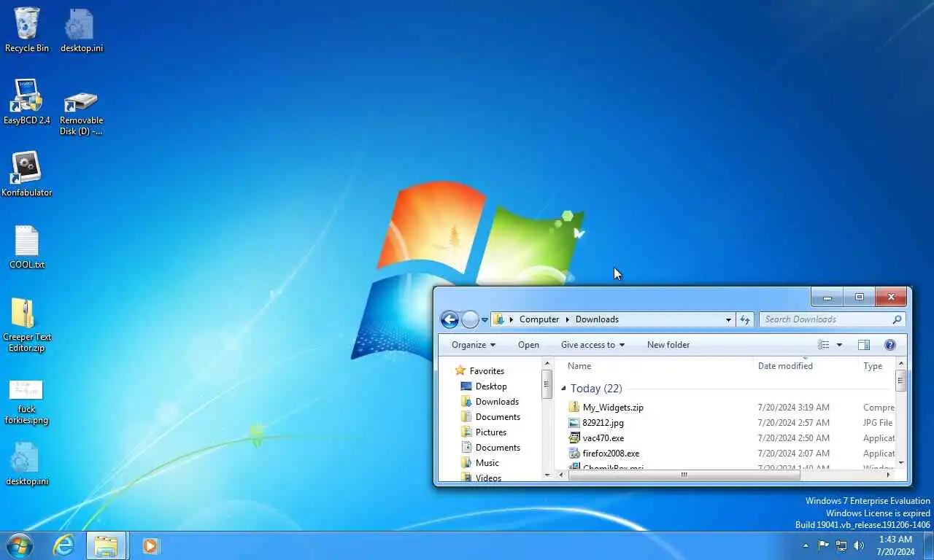
Task: Select the Recycle Bin desktop icon
Action: tap(27, 31)
